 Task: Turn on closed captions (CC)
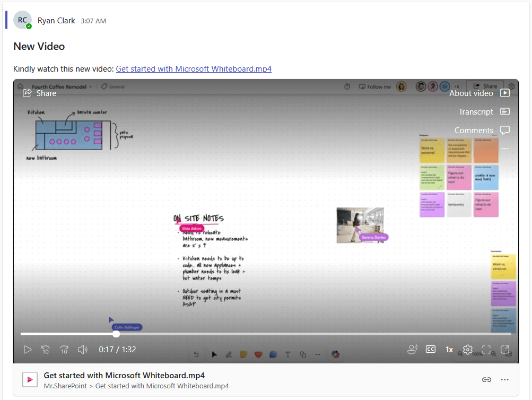pyautogui.click(x=431, y=350)
